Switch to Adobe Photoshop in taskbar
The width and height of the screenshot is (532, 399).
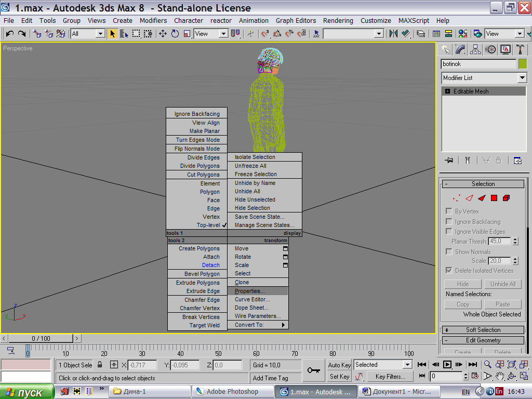233,392
